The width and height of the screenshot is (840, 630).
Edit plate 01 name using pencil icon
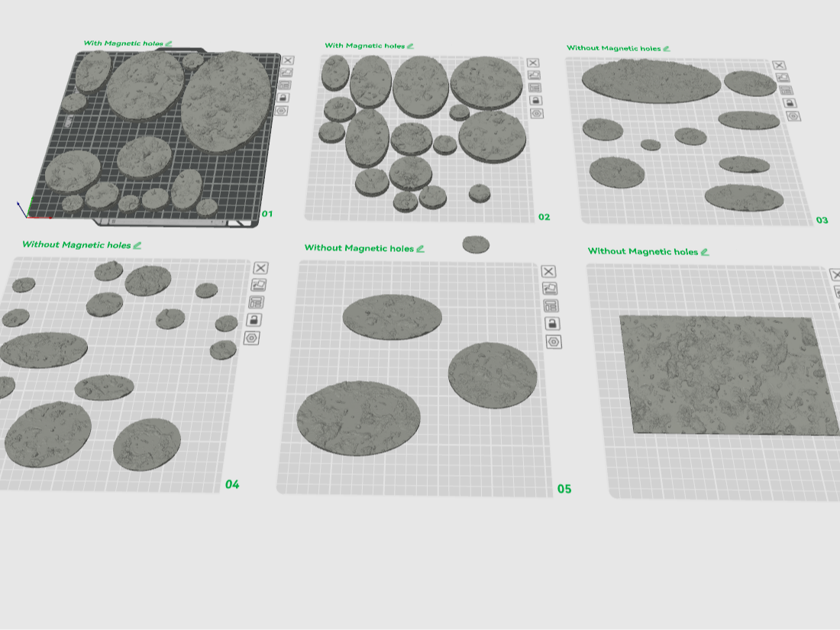click(x=169, y=44)
